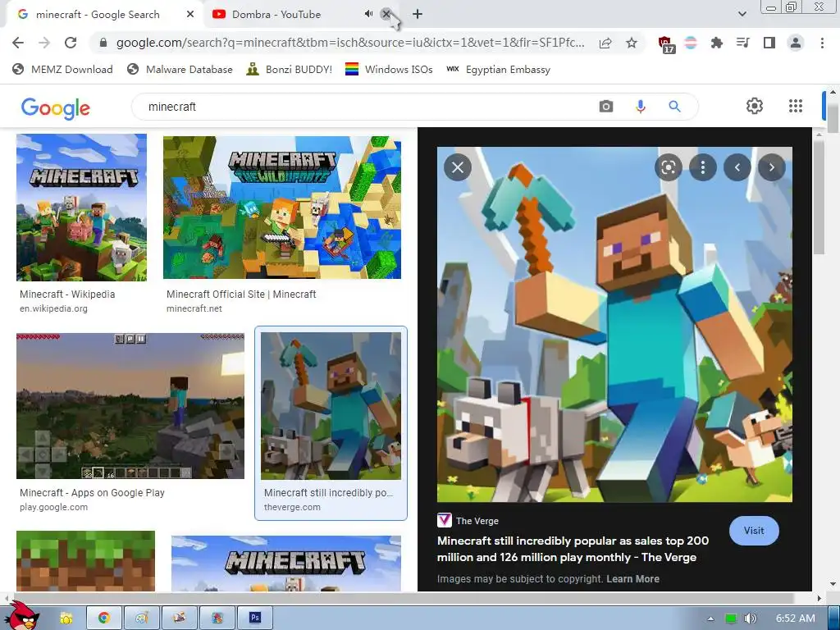
Task: Click the 6:52 AM taskbar clock
Action: pos(796,619)
